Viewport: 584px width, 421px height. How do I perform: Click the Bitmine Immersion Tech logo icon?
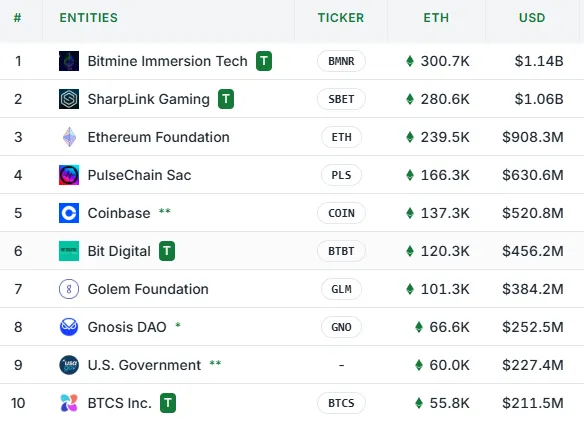click(x=69, y=61)
